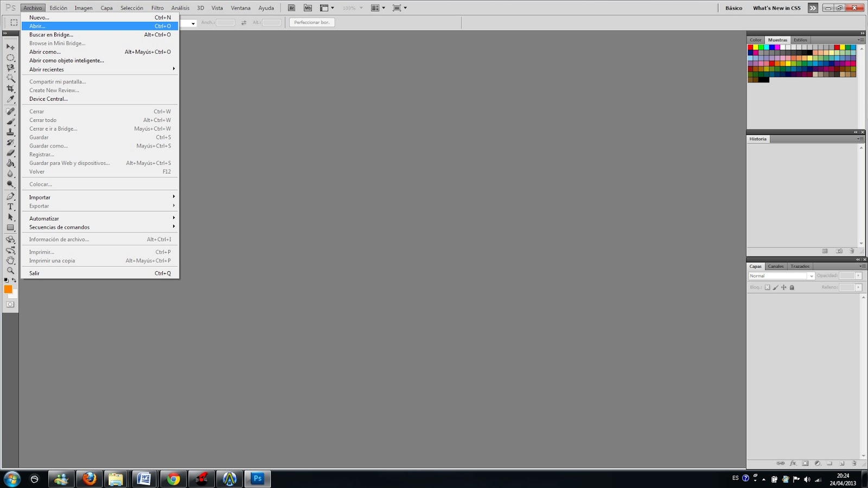Expand the Importar submenu
The image size is (868, 488).
[100, 197]
